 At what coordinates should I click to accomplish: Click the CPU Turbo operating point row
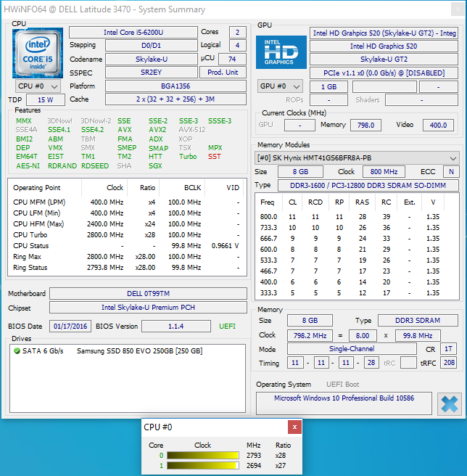pyautogui.click(x=127, y=235)
